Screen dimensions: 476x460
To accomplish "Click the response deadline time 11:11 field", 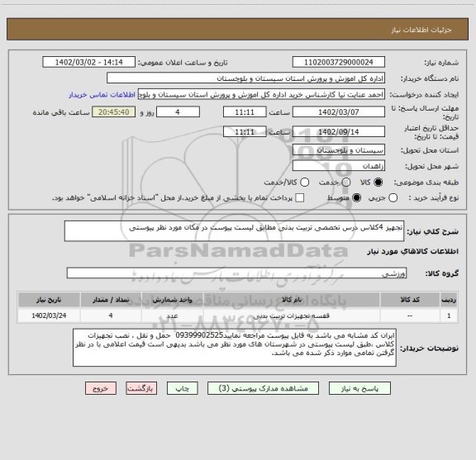I will (x=245, y=112).
